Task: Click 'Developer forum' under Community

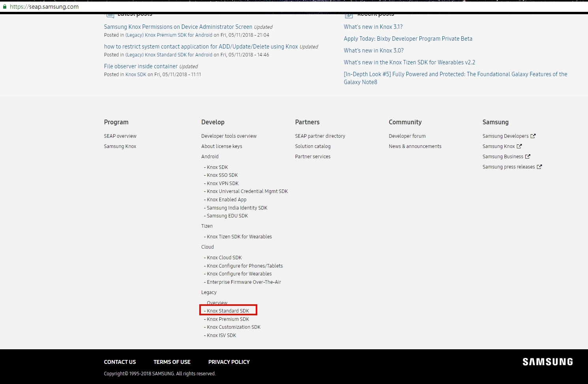Action: tap(407, 136)
